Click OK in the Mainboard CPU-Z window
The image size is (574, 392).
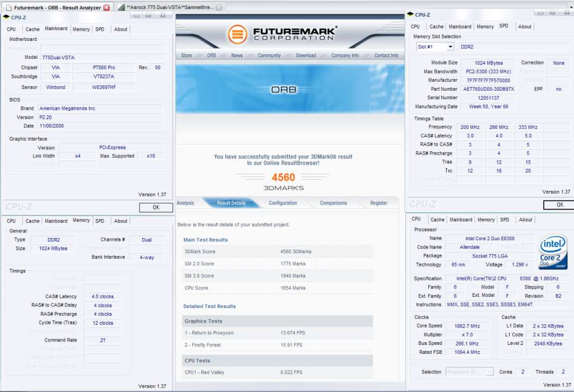pos(156,207)
